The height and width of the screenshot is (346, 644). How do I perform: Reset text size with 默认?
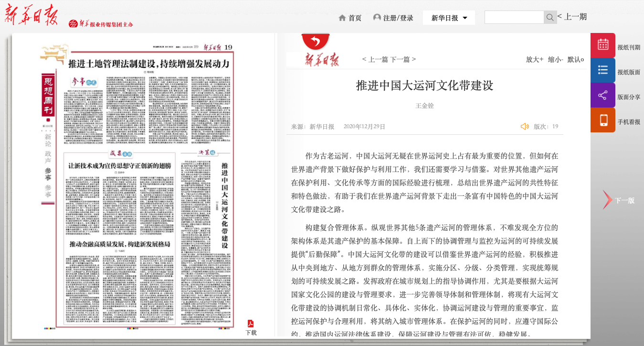point(575,59)
